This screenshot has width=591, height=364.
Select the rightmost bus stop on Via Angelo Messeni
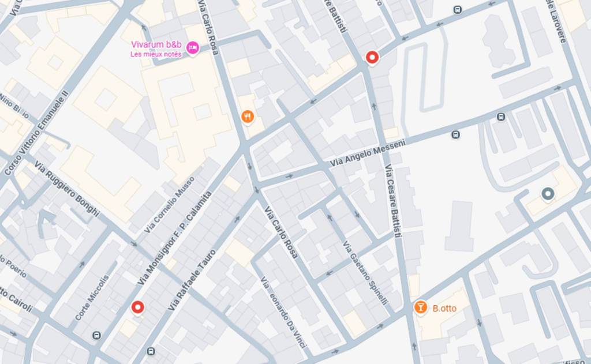point(500,117)
